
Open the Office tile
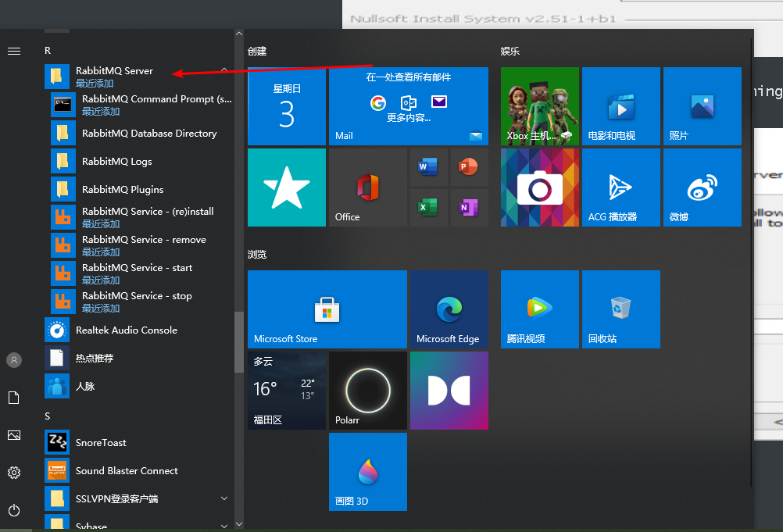click(x=368, y=187)
